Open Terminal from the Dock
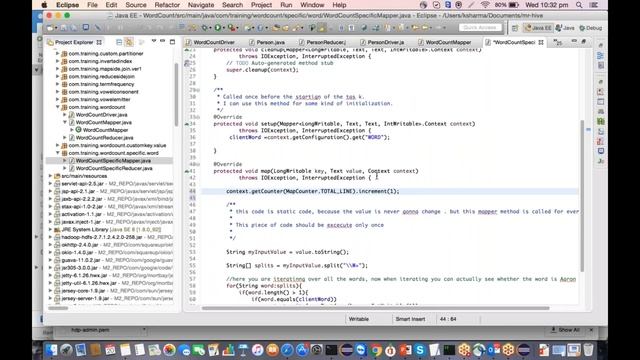The height and width of the screenshot is (360, 640). coord(331,350)
